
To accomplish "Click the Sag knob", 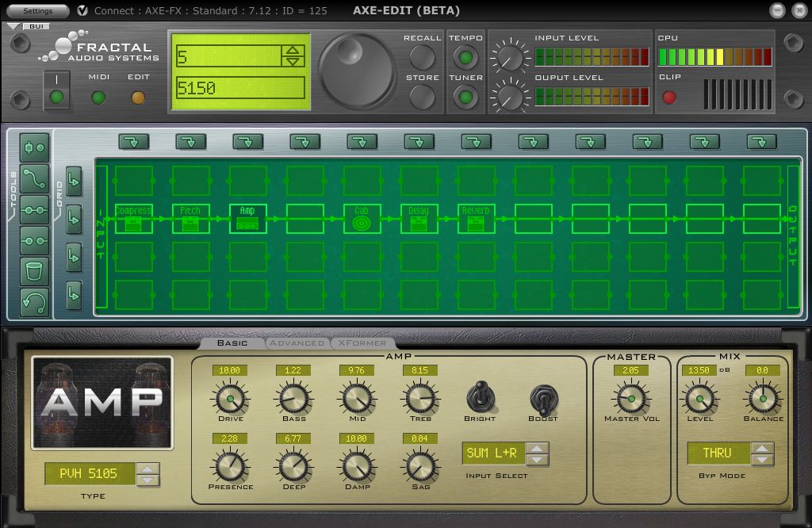I will pyautogui.click(x=420, y=466).
